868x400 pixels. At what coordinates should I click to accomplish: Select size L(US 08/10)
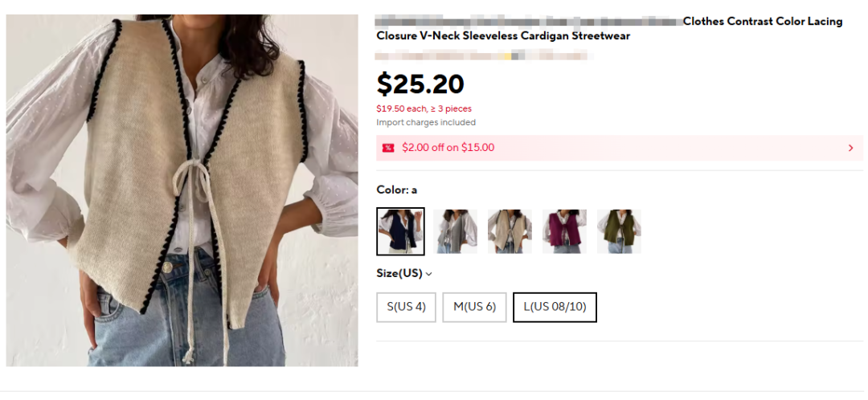click(555, 307)
